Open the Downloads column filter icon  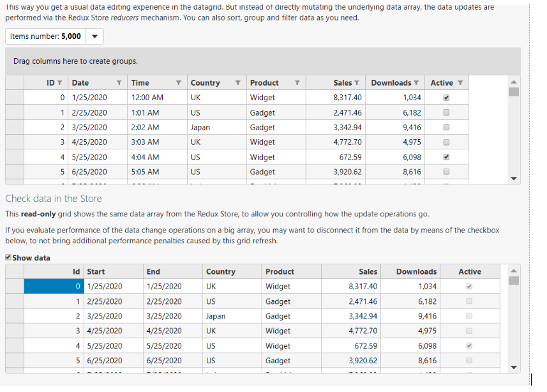416,83
